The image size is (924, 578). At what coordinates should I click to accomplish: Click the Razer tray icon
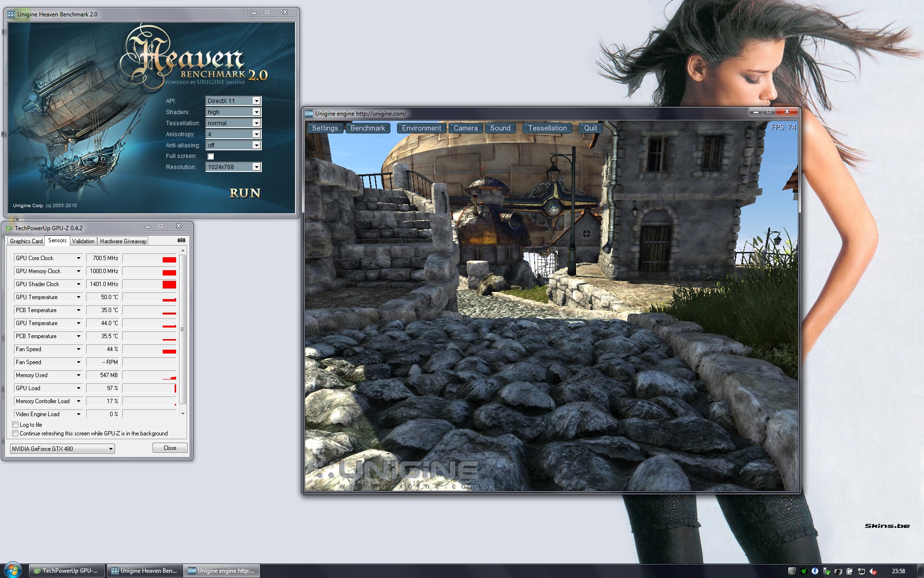(x=804, y=571)
